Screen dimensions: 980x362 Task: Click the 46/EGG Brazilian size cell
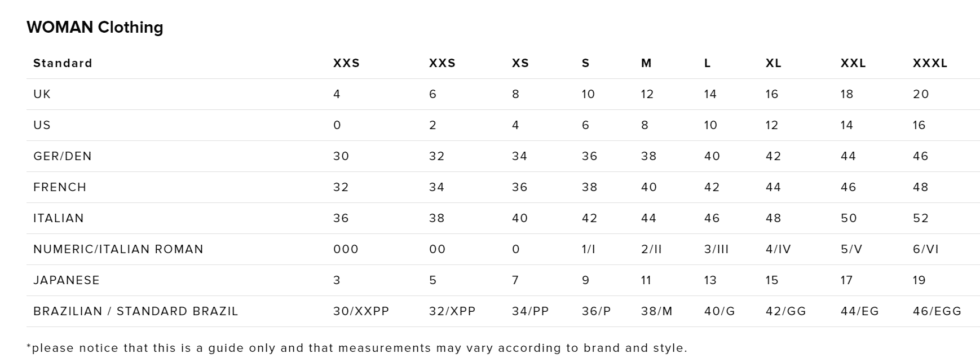click(x=937, y=311)
